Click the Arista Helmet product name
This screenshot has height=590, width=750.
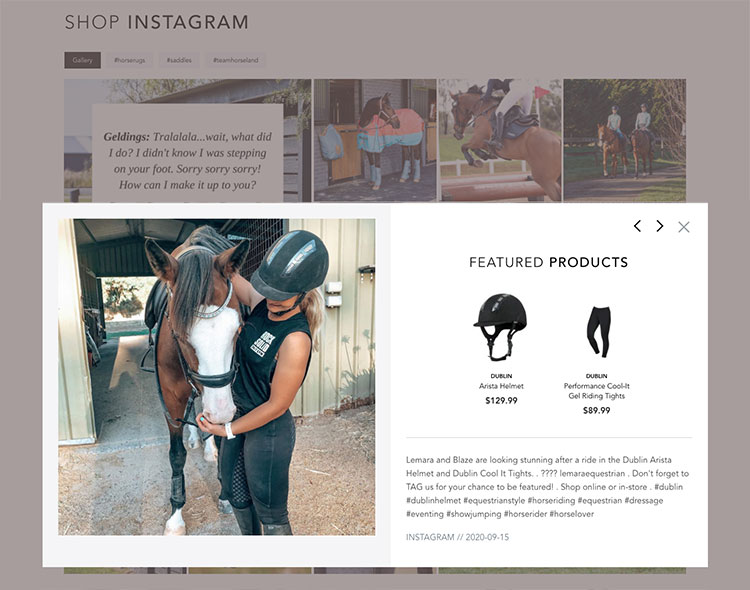pos(501,386)
